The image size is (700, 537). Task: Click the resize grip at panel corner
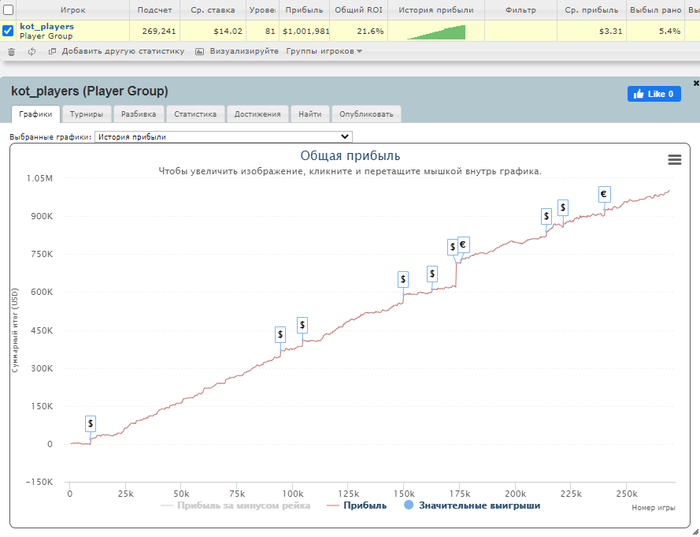click(695, 533)
